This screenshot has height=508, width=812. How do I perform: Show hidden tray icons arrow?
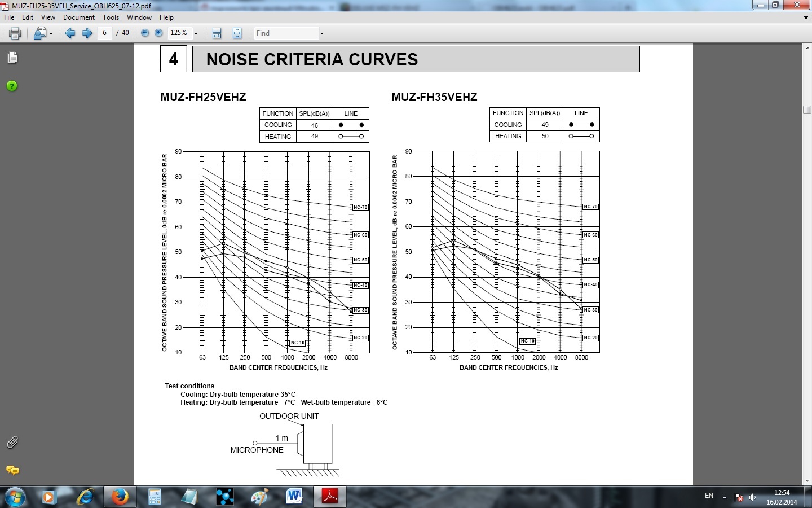[725, 497]
